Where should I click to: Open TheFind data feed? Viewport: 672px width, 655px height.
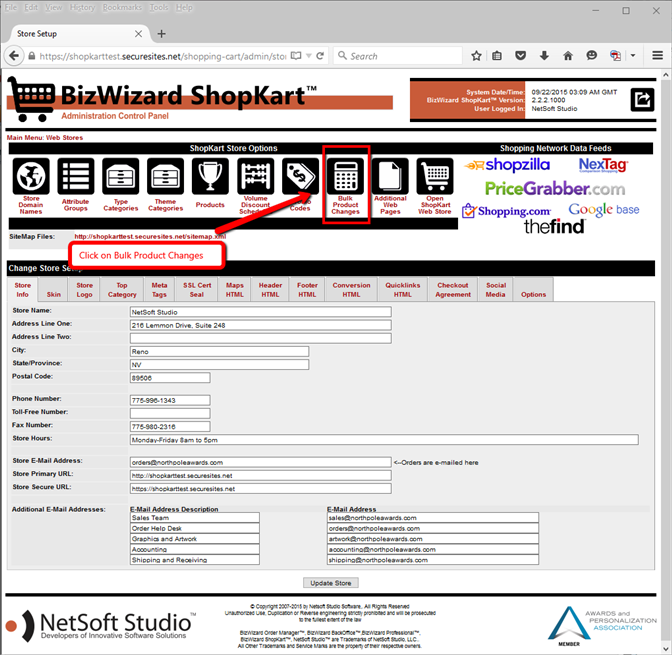554,226
